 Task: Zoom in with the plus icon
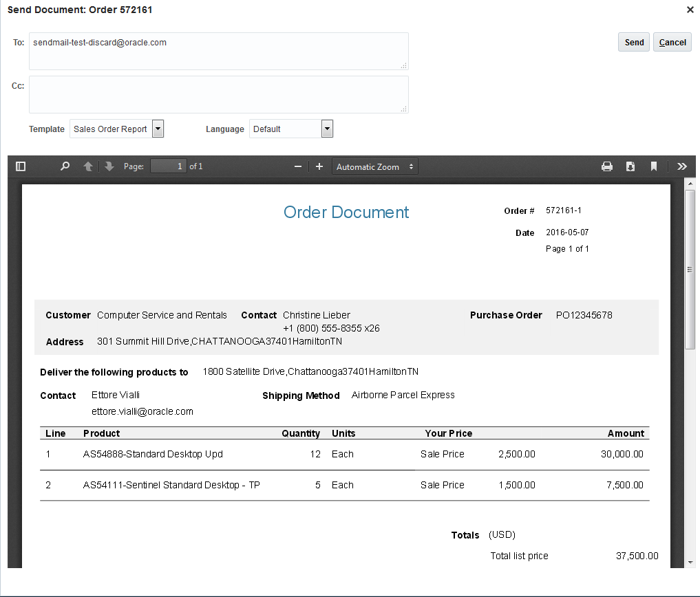[319, 166]
